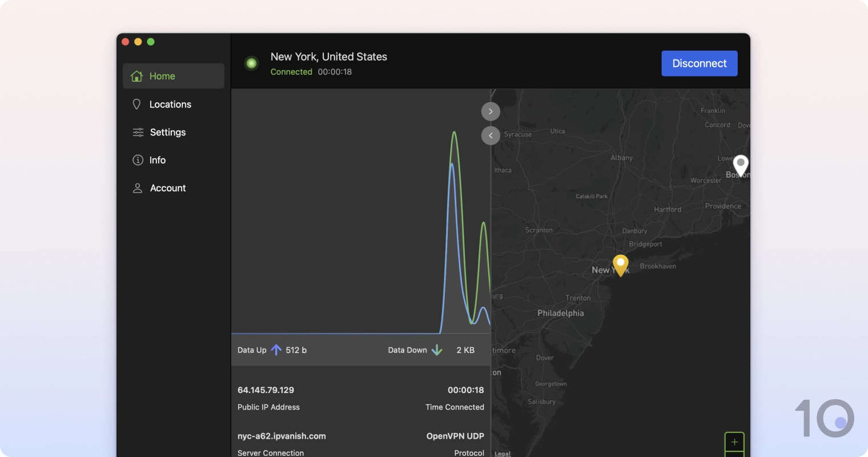Screen dimensions: 868x457
Task: Expand panel with right chevron button
Action: click(x=491, y=111)
